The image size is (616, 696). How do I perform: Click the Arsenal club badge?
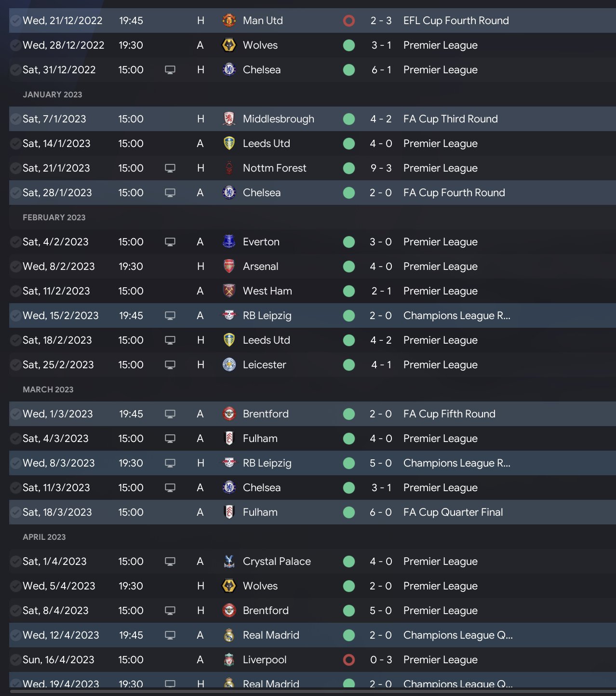[229, 267]
